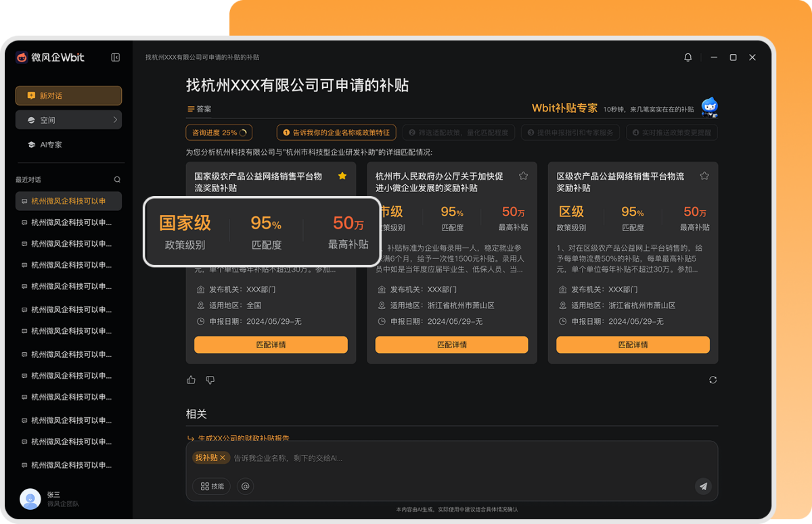
Task: Open step 2 筛选适配政策 quantify step
Action: pos(458,132)
